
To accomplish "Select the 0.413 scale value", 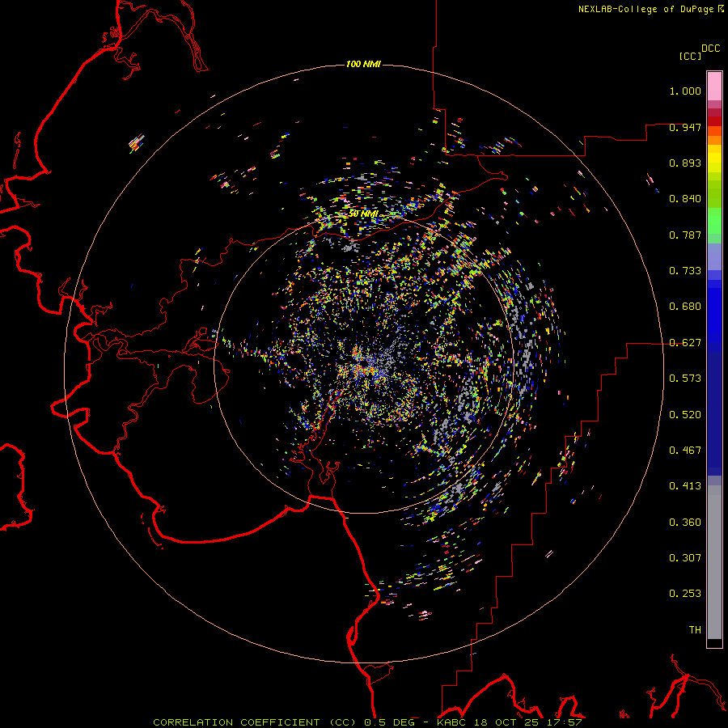I will (685, 486).
